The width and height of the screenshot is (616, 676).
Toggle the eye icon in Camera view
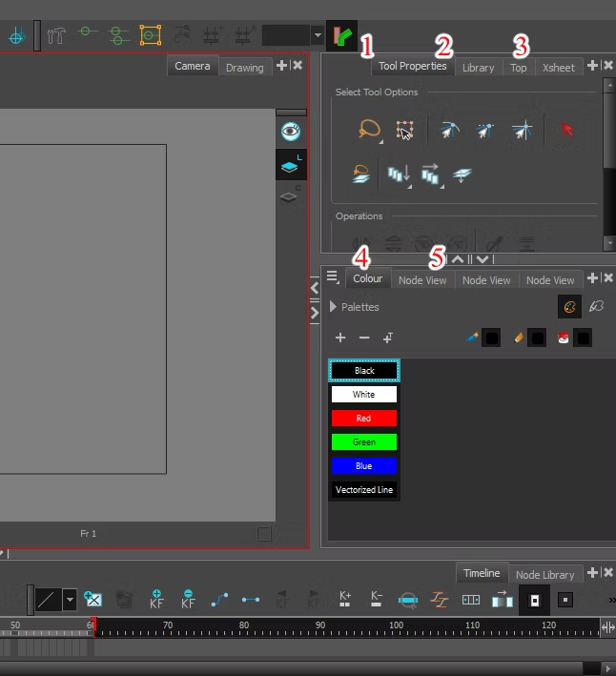coord(291,132)
